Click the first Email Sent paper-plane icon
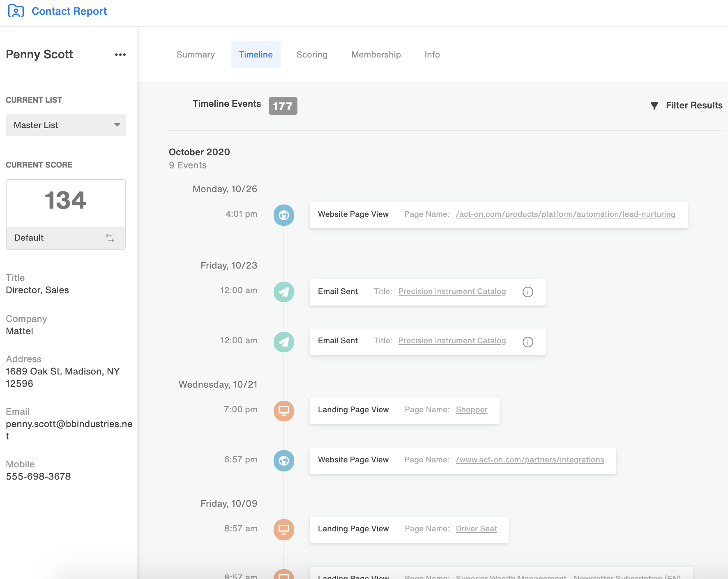Image resolution: width=728 pixels, height=579 pixels. click(x=284, y=292)
